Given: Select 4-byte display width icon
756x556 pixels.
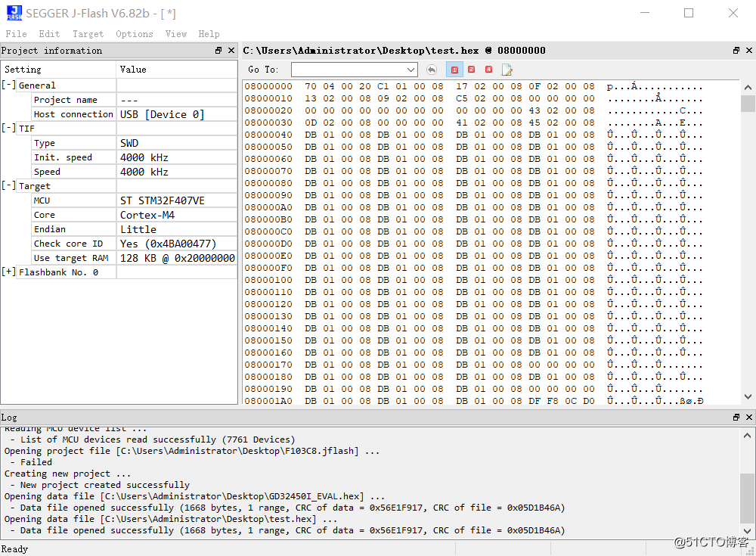Looking at the screenshot, I should 488,70.
